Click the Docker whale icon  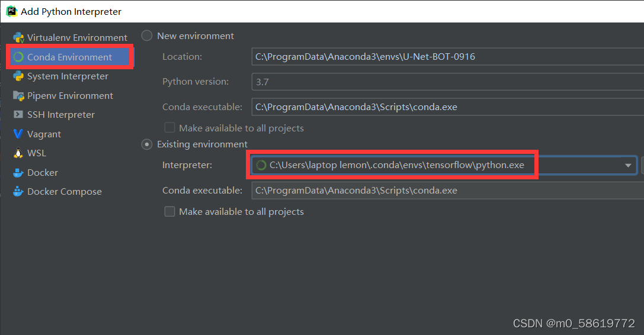pyautogui.click(x=18, y=172)
